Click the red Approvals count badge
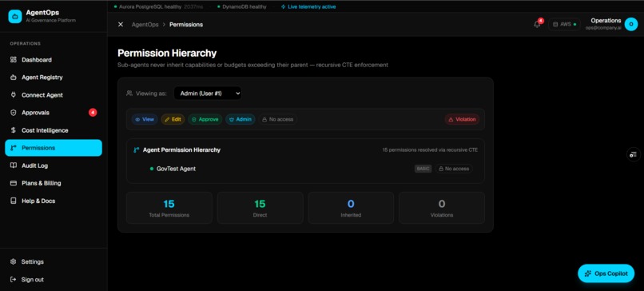Image resolution: width=644 pixels, height=291 pixels. pyautogui.click(x=93, y=113)
